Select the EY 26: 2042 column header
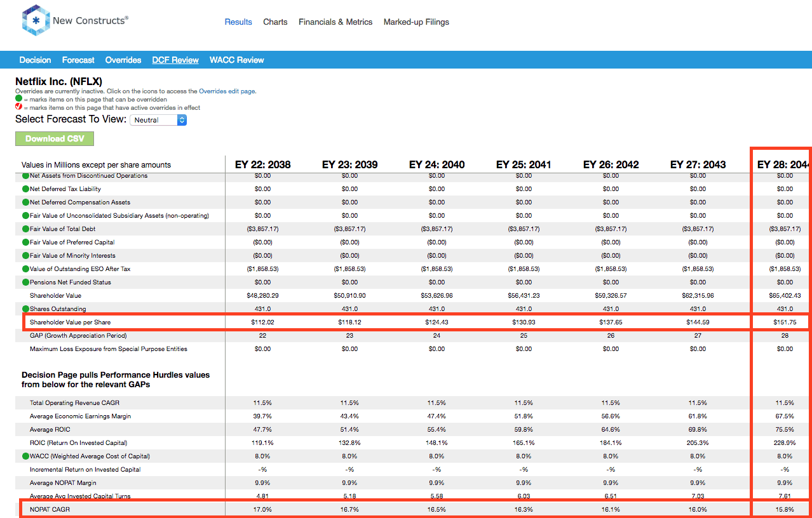This screenshot has height=518, width=812. (611, 165)
